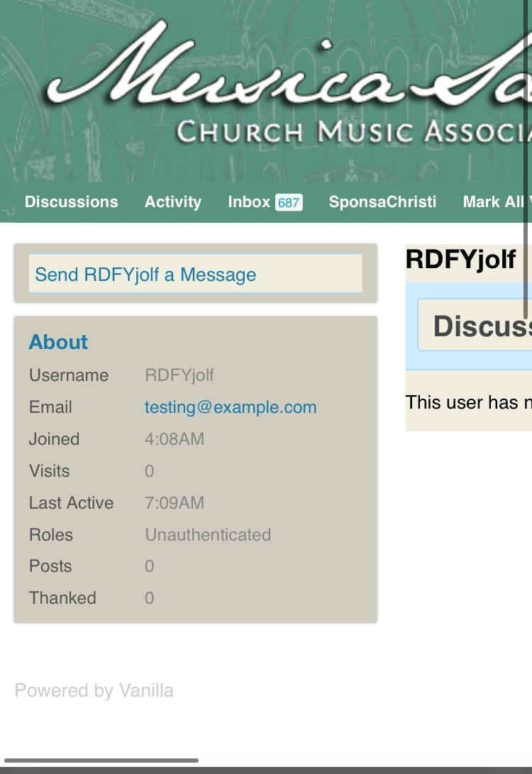
Task: Click Mark All Viewed in navigation
Action: click(x=497, y=202)
